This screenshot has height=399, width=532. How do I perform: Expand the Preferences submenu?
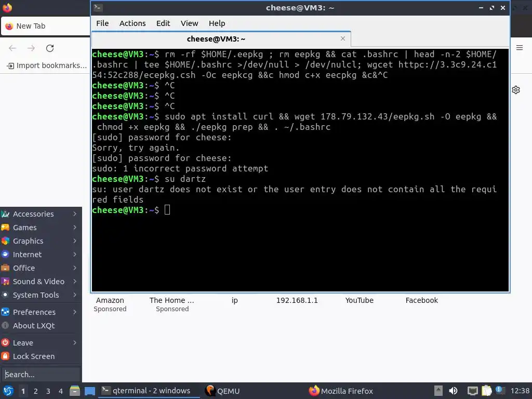pyautogui.click(x=41, y=312)
